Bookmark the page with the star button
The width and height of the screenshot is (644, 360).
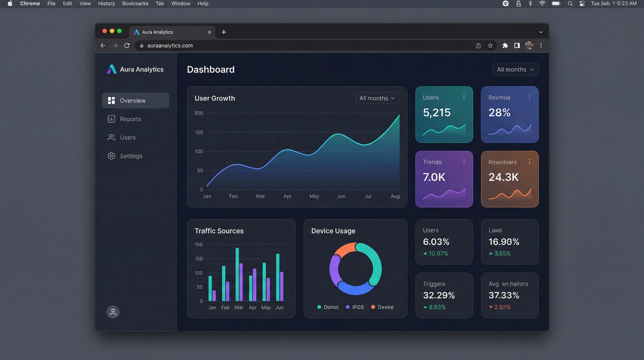(490, 45)
